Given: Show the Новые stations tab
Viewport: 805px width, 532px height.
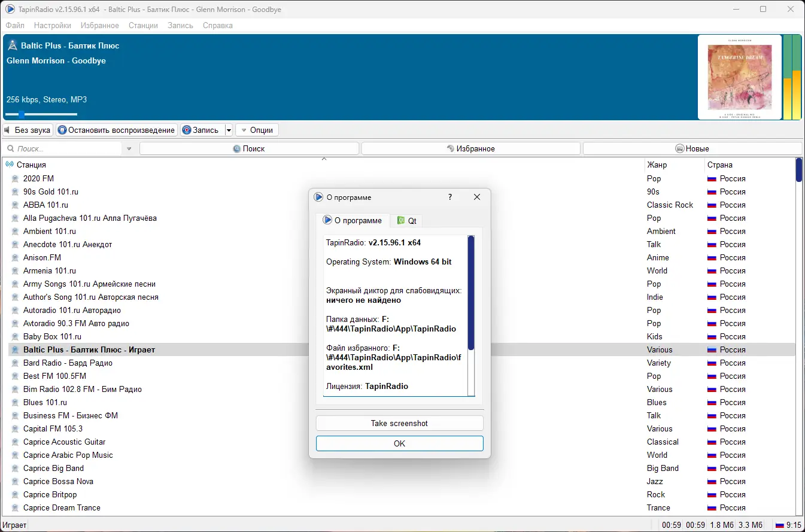Looking at the screenshot, I should click(x=692, y=148).
